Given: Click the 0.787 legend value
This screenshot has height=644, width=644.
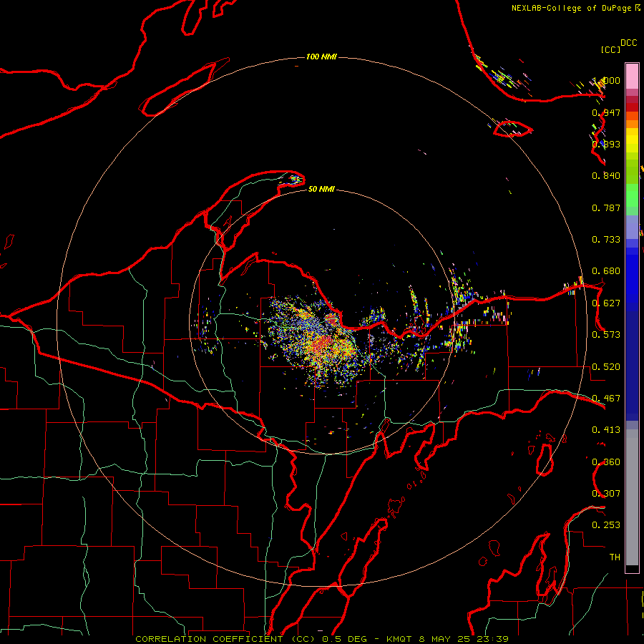Looking at the screenshot, I should click(x=606, y=208).
